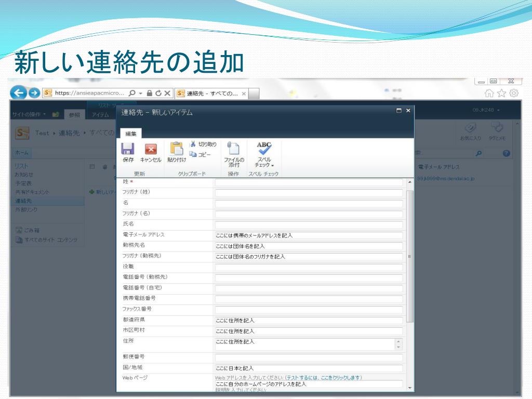The image size is (532, 399).
Task: Click the Web ページ address input field
Action: [x=309, y=384]
